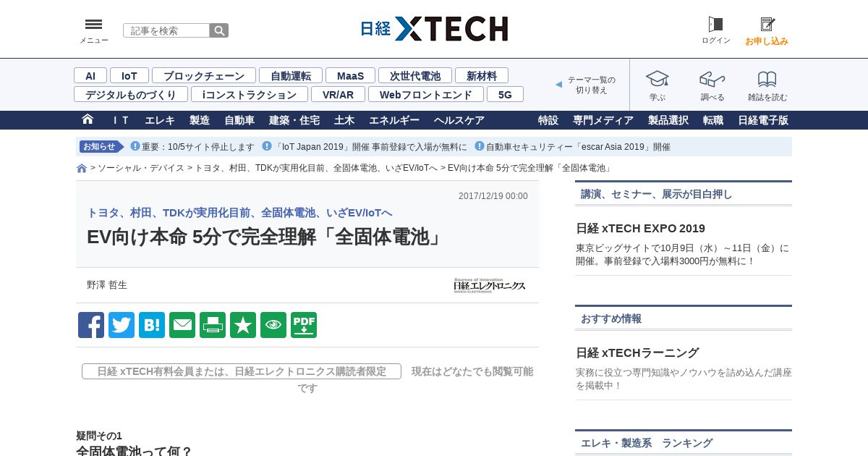Click the search magnifier button

coord(219,30)
